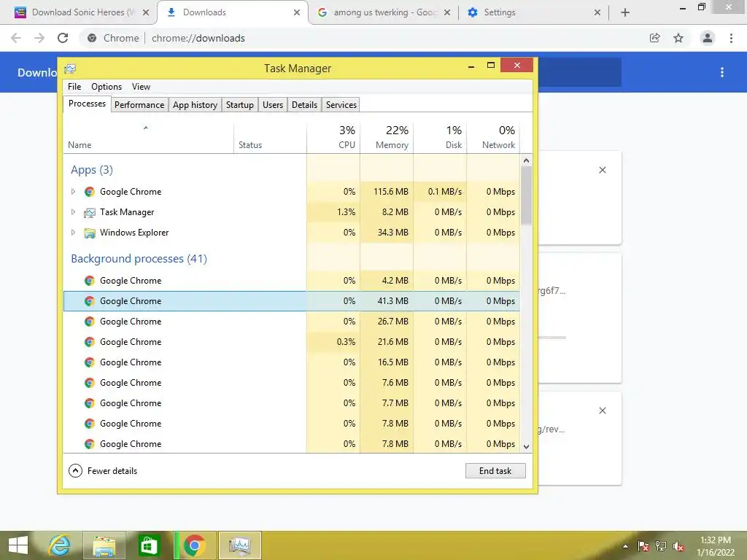
Task: Select Chrome background process using 7.7 MB
Action: click(x=292, y=403)
